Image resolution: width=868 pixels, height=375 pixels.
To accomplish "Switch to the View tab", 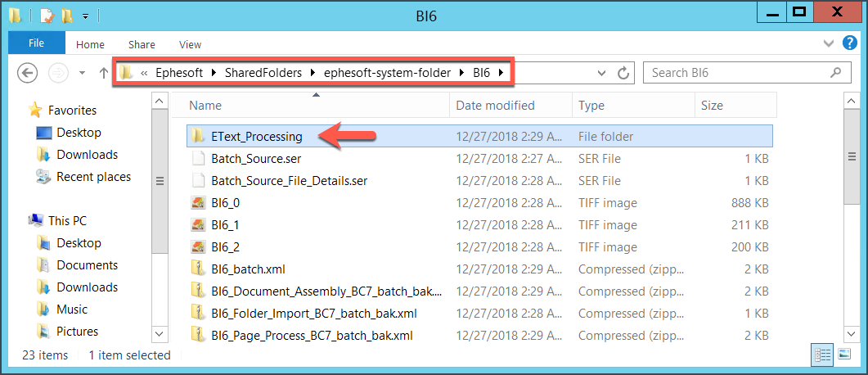I will 190,45.
